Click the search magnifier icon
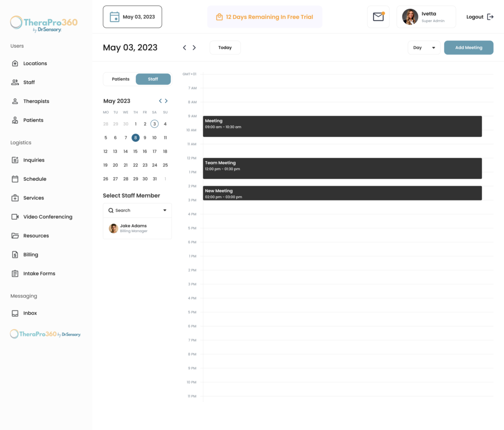 click(x=111, y=210)
